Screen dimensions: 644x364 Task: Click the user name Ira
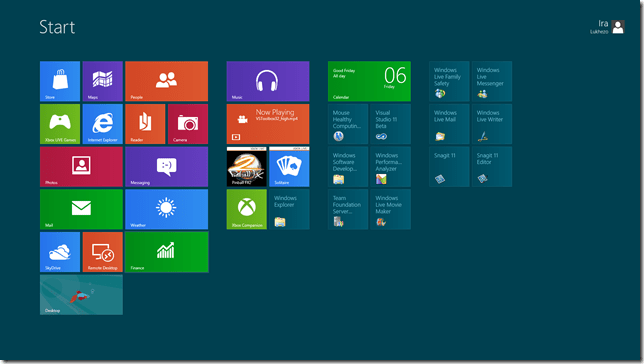click(x=603, y=23)
